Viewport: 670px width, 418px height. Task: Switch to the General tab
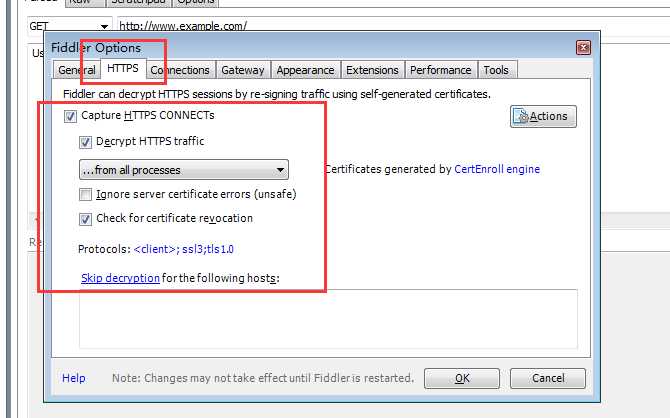pos(77,70)
